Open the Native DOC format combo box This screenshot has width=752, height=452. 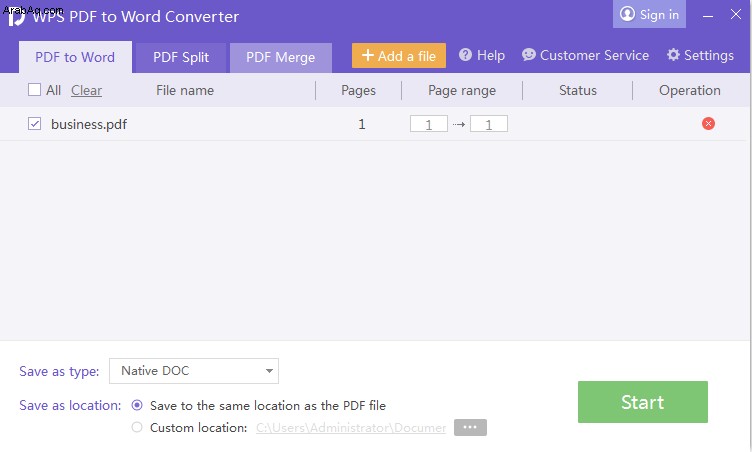coord(194,371)
